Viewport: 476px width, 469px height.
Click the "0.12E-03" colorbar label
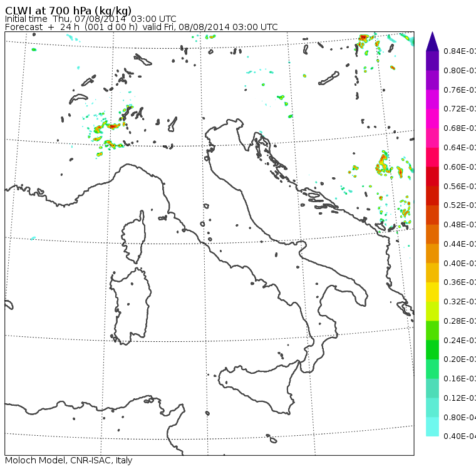click(460, 398)
